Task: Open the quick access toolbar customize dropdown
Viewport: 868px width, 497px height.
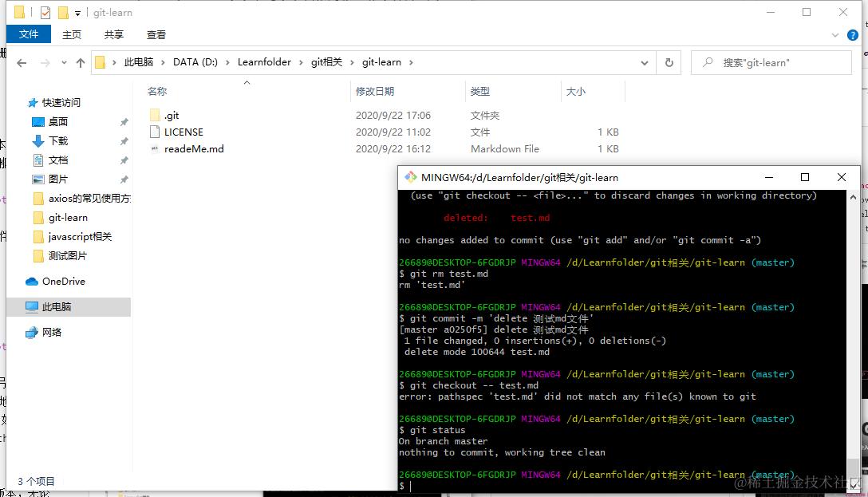Action: click(77, 13)
